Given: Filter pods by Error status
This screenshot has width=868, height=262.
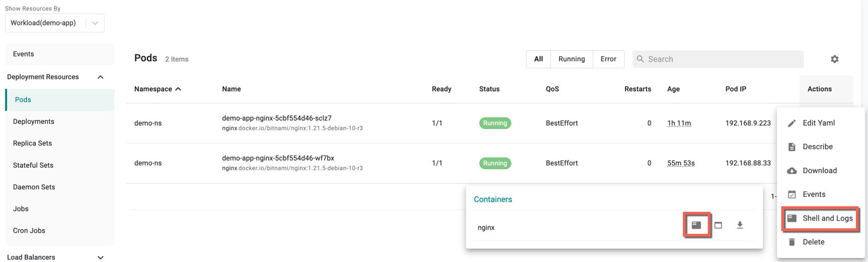Looking at the screenshot, I should point(608,59).
